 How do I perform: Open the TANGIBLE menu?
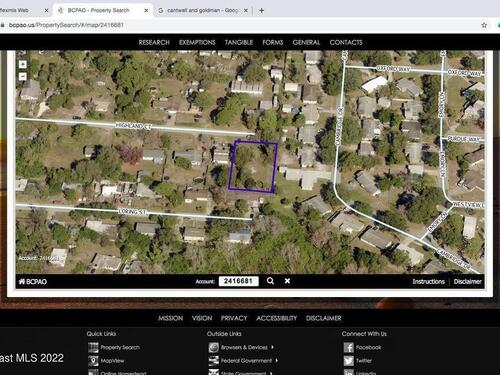[x=239, y=42]
